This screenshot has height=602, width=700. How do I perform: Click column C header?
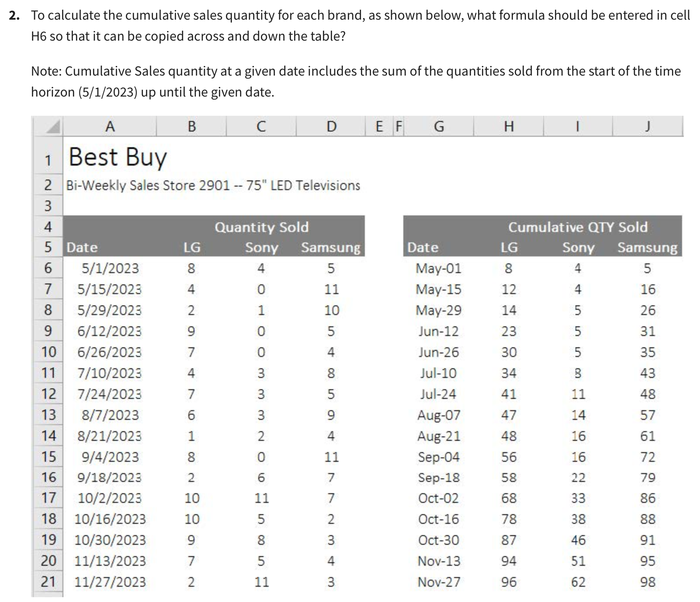click(261, 126)
